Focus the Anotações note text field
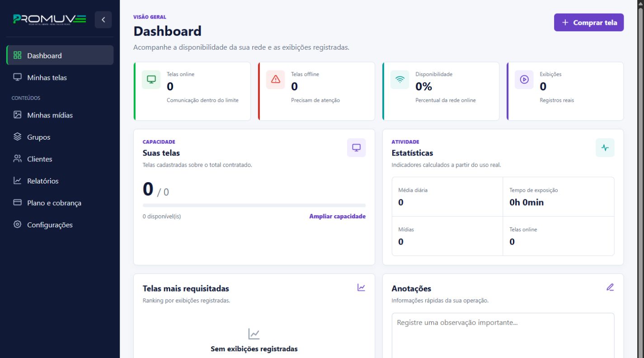Image resolution: width=644 pixels, height=358 pixels. pos(503,335)
